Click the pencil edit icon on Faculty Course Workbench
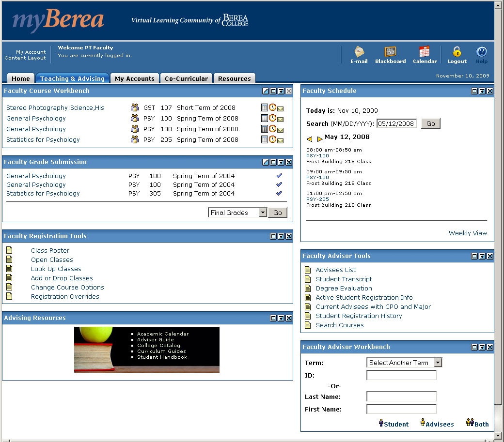 pyautogui.click(x=266, y=91)
